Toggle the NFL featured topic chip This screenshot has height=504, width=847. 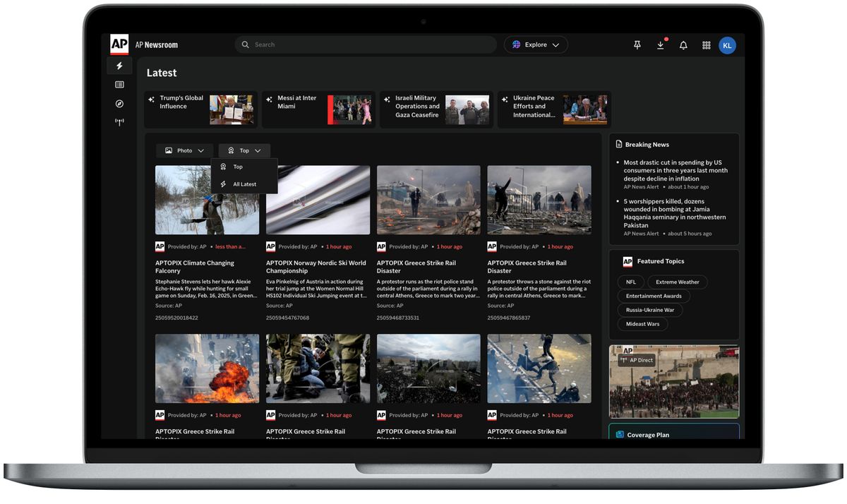pyautogui.click(x=630, y=282)
